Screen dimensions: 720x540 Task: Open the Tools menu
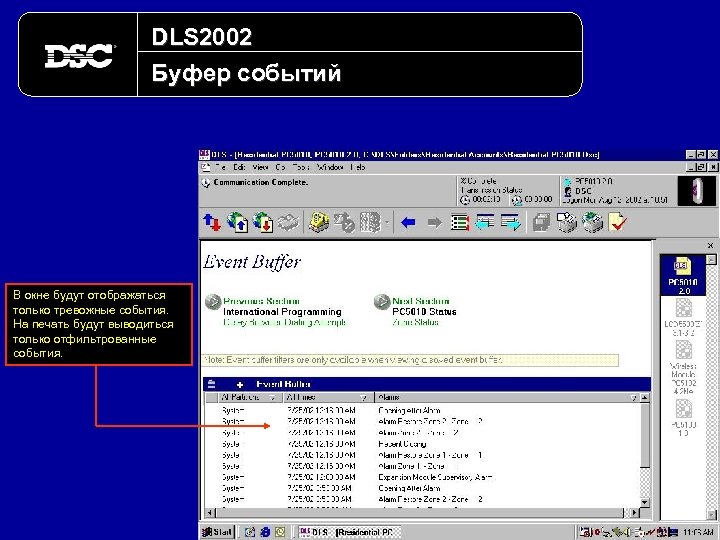pyautogui.click(x=301, y=167)
